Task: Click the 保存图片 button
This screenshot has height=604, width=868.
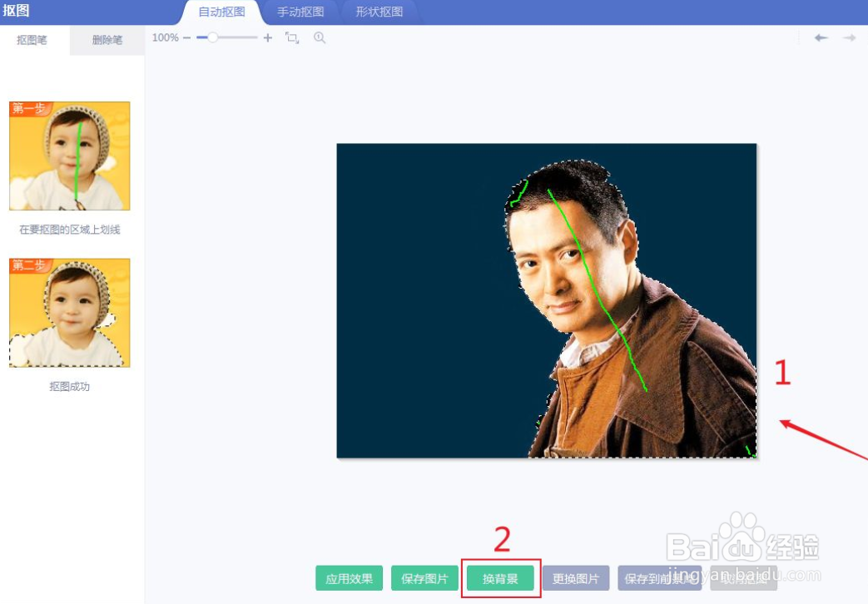Action: 424,578
